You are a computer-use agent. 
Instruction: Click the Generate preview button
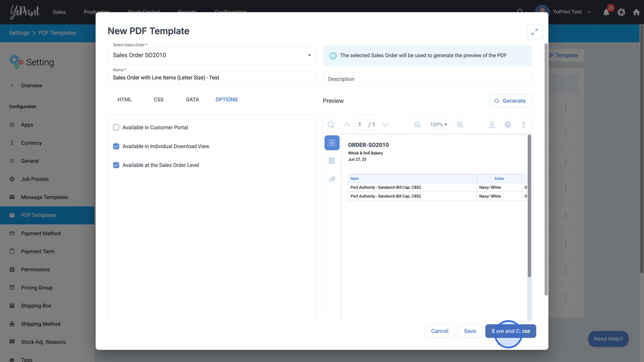point(510,101)
